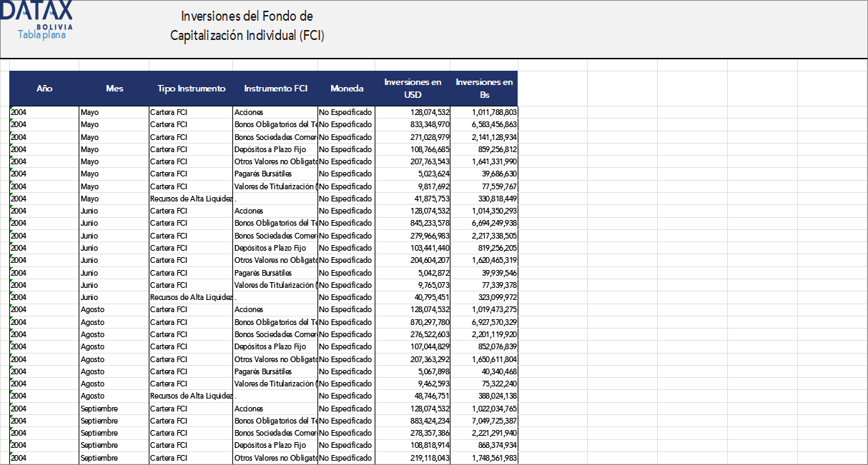The height and width of the screenshot is (465, 868).
Task: Select USD cell showing 870,297,780
Action: click(413, 322)
